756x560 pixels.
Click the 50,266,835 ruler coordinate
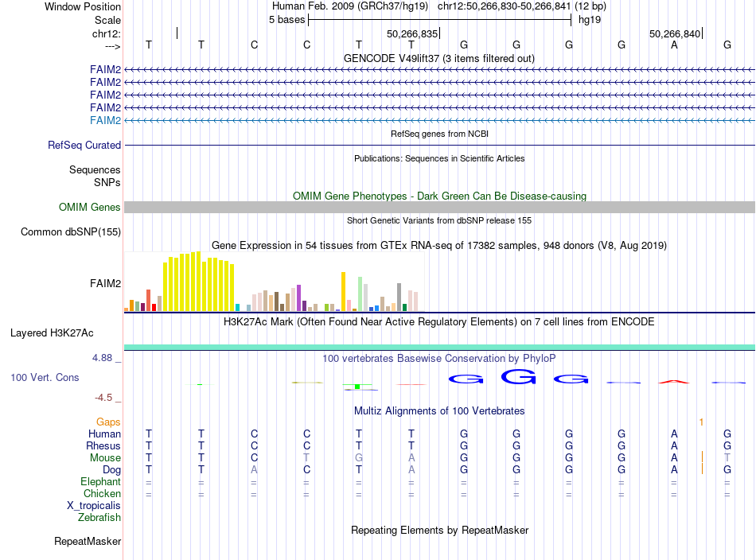coord(412,33)
